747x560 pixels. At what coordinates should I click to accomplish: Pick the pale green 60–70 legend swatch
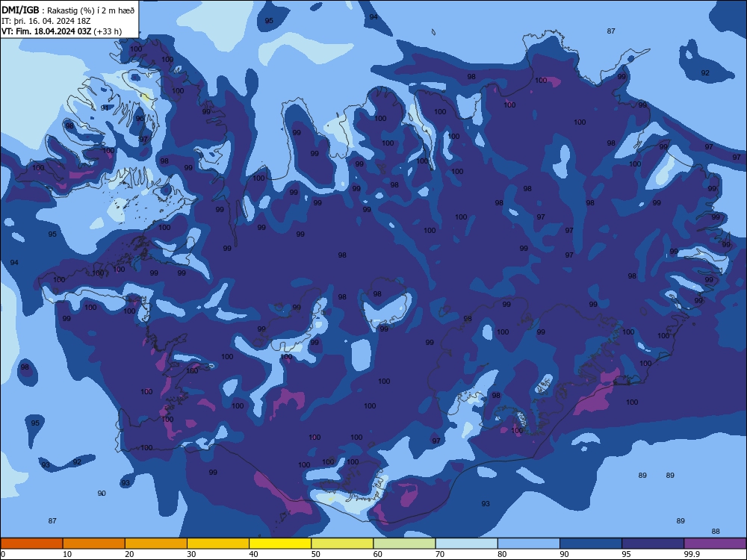404,544
